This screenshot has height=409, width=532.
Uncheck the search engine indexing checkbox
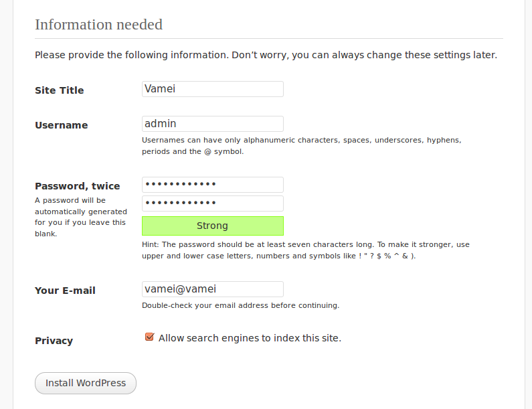click(x=150, y=337)
